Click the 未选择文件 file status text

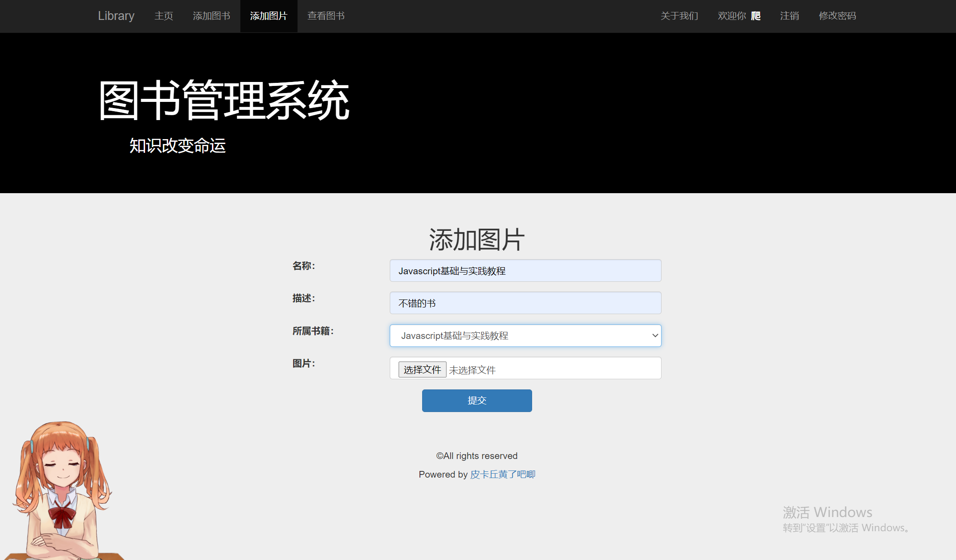point(472,370)
